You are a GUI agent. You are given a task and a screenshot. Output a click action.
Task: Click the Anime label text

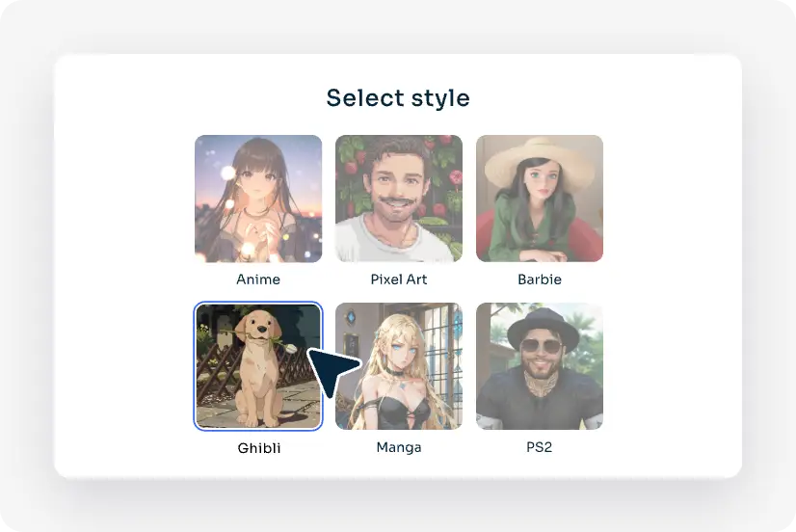pos(258,279)
